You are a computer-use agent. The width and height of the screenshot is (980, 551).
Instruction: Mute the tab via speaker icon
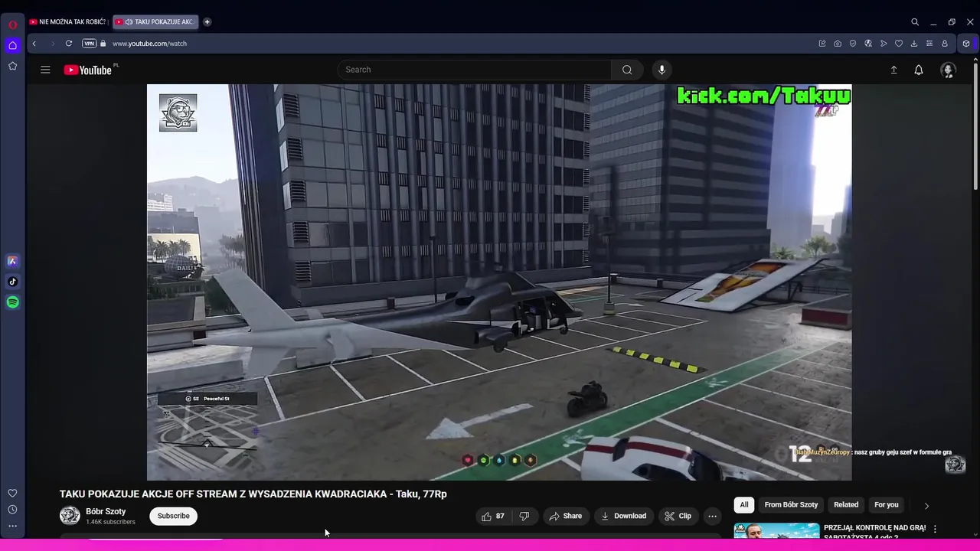pyautogui.click(x=129, y=22)
